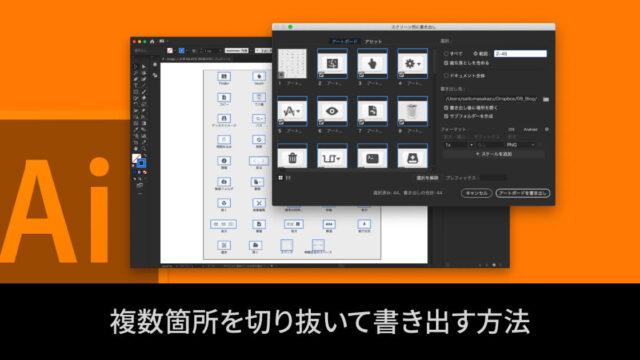Viewport: 640px width, 360px height.
Task: Select the gear artboard thumbnail 4
Action: click(x=412, y=63)
